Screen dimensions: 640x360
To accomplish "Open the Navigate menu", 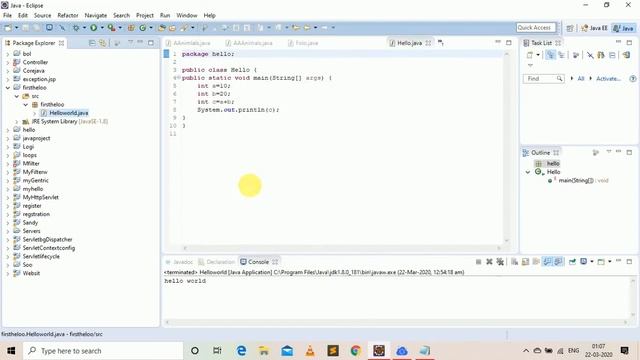I will [x=96, y=16].
